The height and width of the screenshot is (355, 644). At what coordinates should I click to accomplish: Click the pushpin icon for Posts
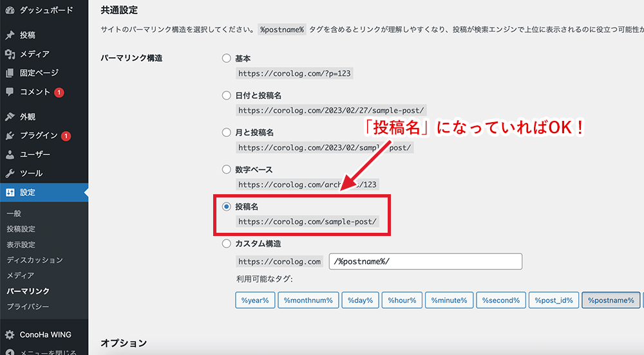click(x=10, y=35)
